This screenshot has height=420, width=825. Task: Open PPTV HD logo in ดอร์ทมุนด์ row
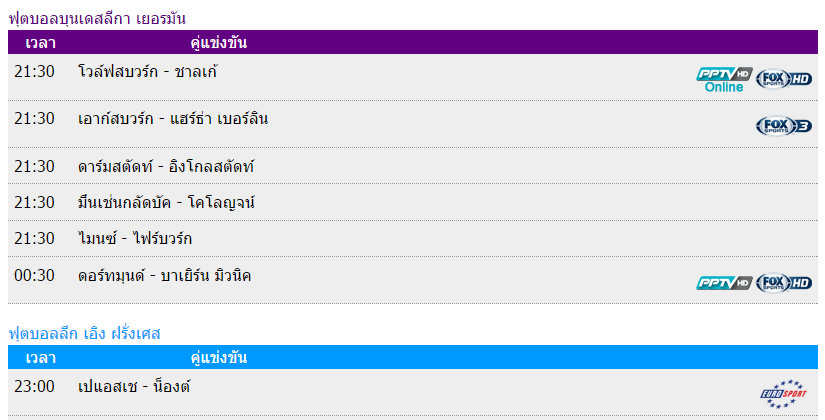coord(724,283)
